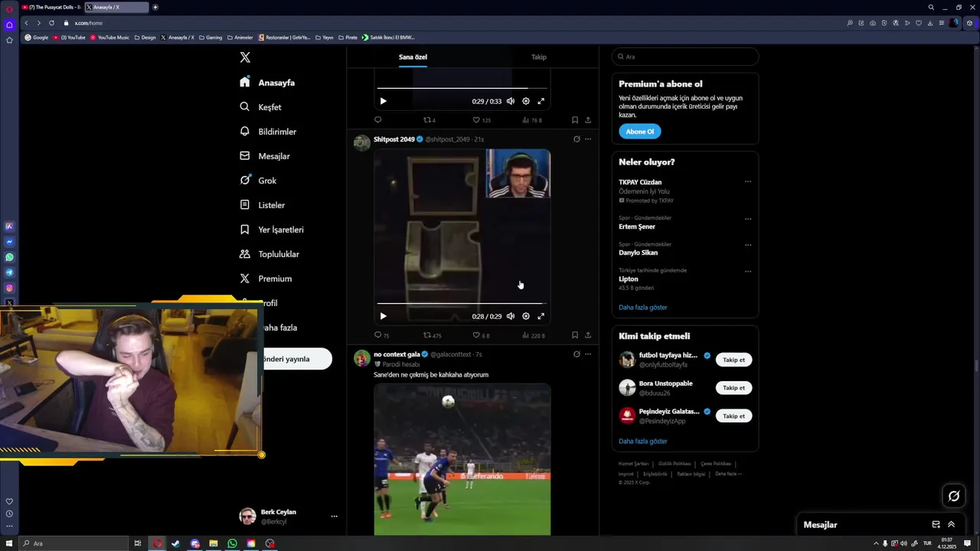Image resolution: width=980 pixels, height=551 pixels.
Task: Click Daha fazla göster under Kimi takip etmeli
Action: tap(643, 442)
